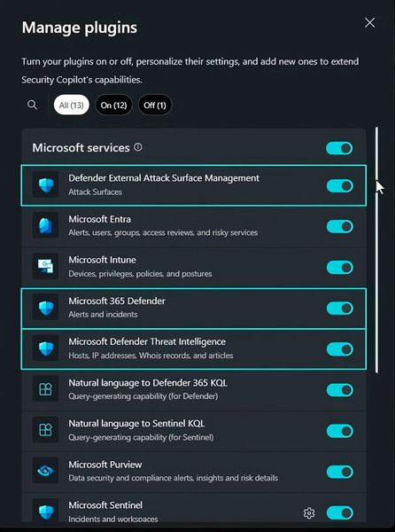This screenshot has height=532, width=395.
Task: Switch off the Microsoft Purview toggle
Action: (340, 472)
